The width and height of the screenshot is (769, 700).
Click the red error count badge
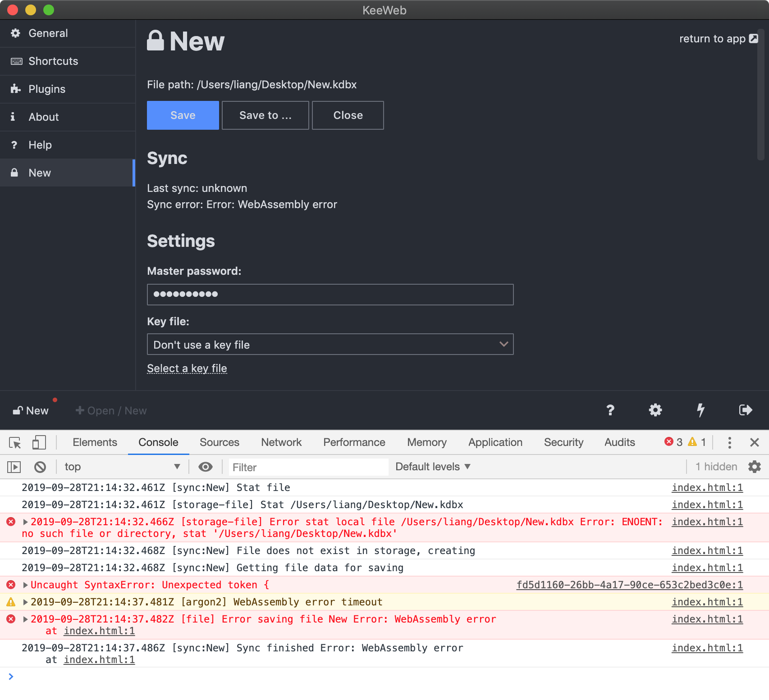click(673, 442)
